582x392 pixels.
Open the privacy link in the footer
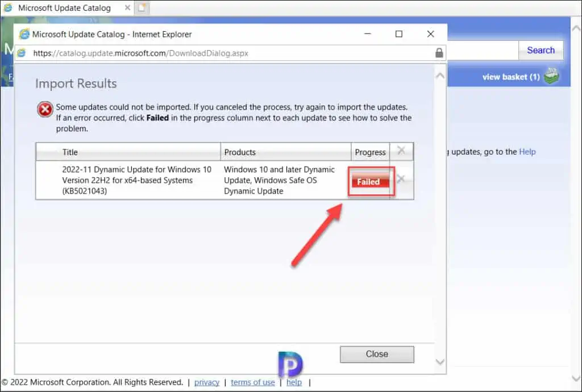[x=207, y=382]
